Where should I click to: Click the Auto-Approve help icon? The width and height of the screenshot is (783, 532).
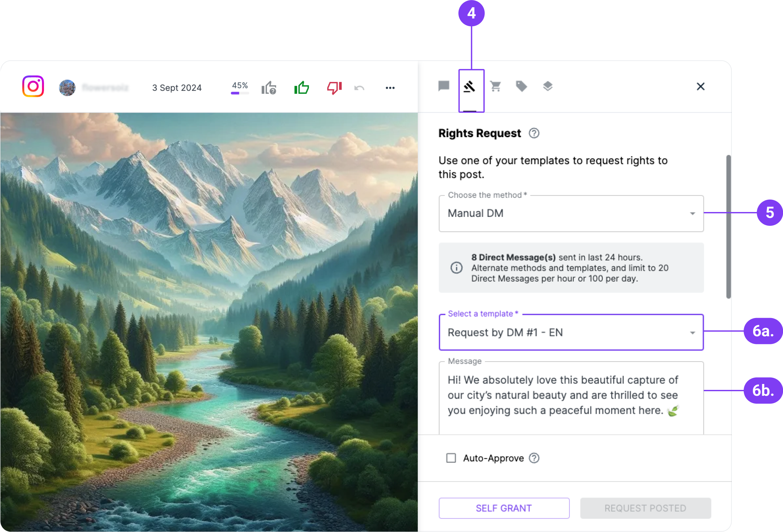click(534, 458)
